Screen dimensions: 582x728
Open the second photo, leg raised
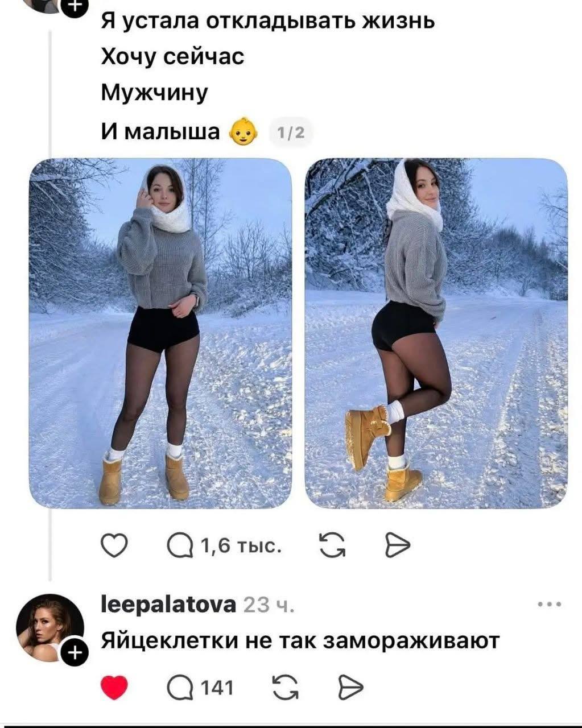436,333
